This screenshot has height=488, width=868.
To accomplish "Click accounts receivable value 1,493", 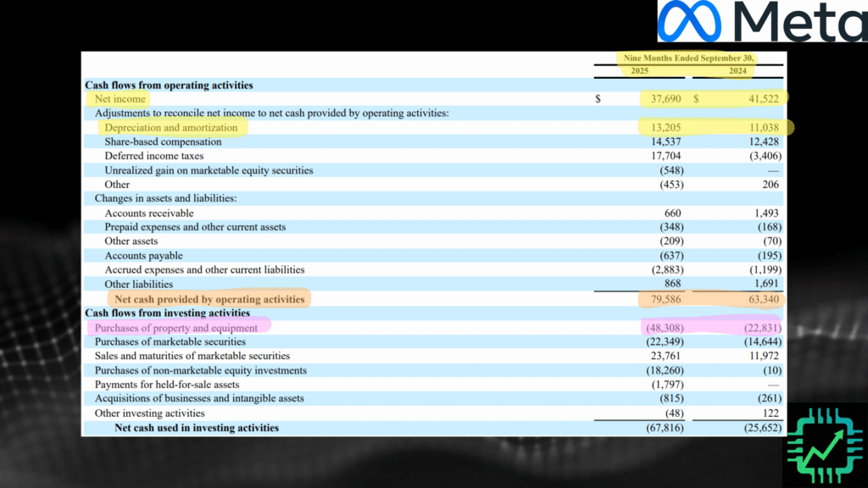I will coord(766,213).
